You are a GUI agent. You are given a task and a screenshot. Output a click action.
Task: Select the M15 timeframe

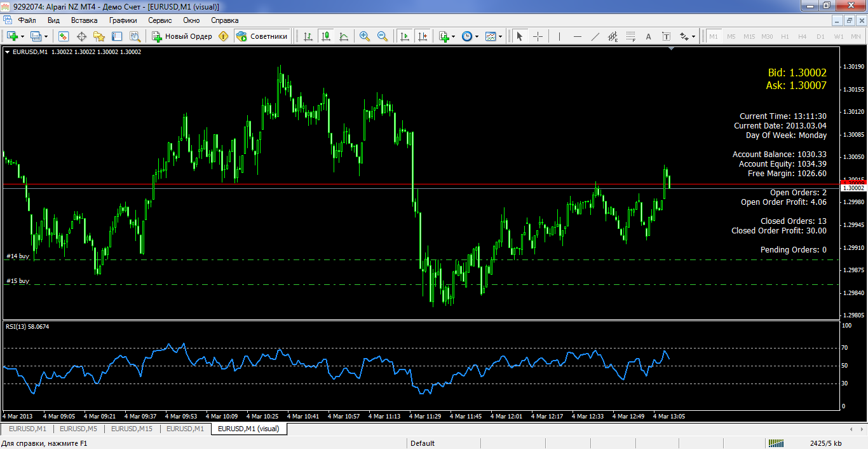coord(749,36)
